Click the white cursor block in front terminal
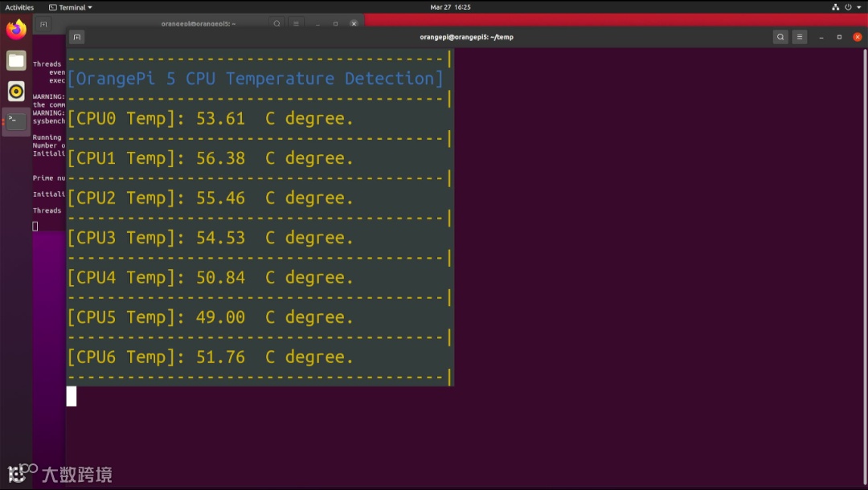Screen dimensions: 868x490 pyautogui.click(x=72, y=397)
